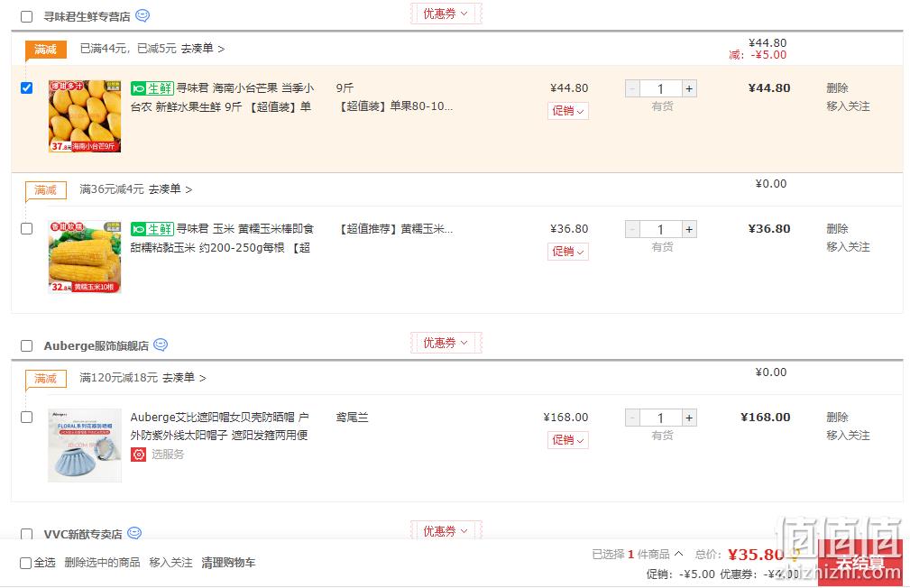910x588 pixels.
Task: Open 优惠券 dropdown for Auberge服饰旗舰店
Action: (446, 343)
